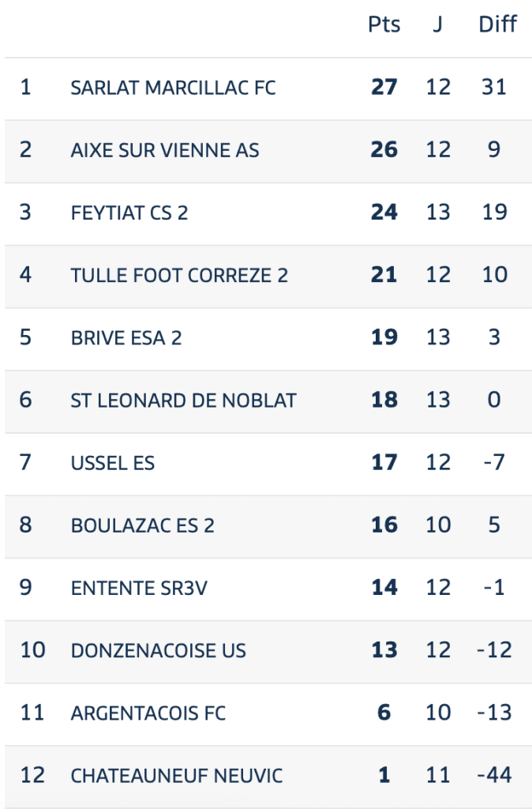Click the BOULAZAC ES 2 team name
This screenshot has height=809, width=532.
coord(142,525)
